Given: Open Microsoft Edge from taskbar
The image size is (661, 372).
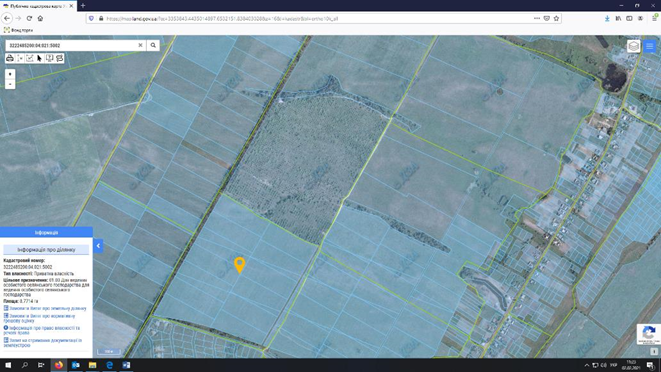Looking at the screenshot, I should (x=109, y=365).
